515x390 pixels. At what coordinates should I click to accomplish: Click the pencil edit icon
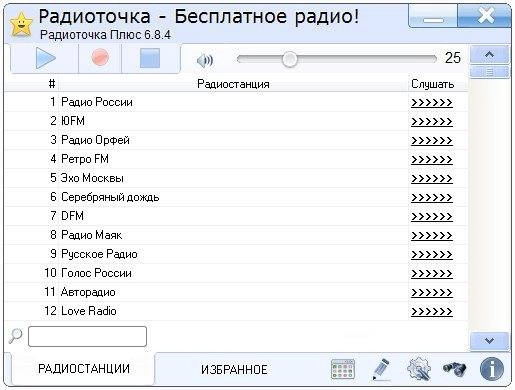click(x=381, y=369)
